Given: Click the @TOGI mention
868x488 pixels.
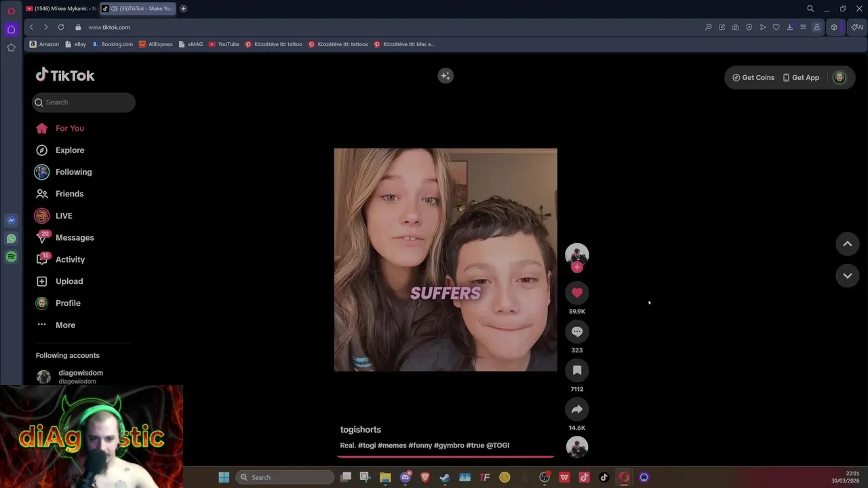Looking at the screenshot, I should (x=497, y=445).
